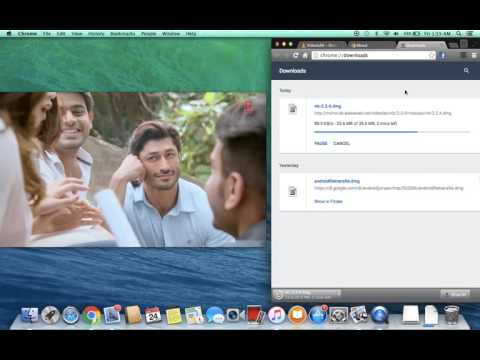
Task: Open the yellow Notes icon in dock
Action: (174, 315)
